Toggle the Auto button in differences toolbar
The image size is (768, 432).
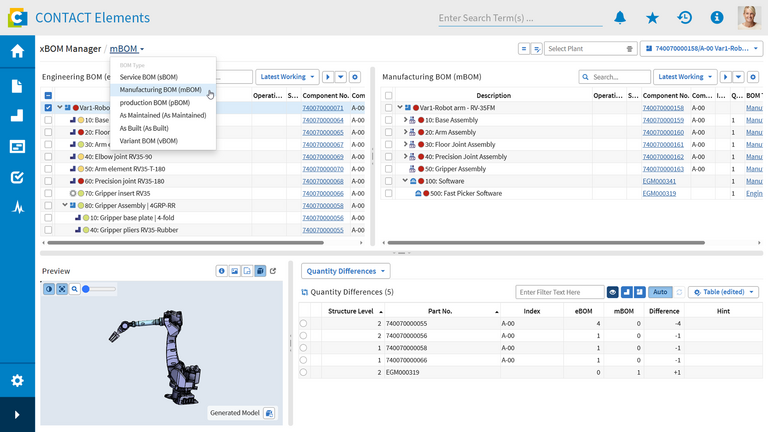click(660, 292)
